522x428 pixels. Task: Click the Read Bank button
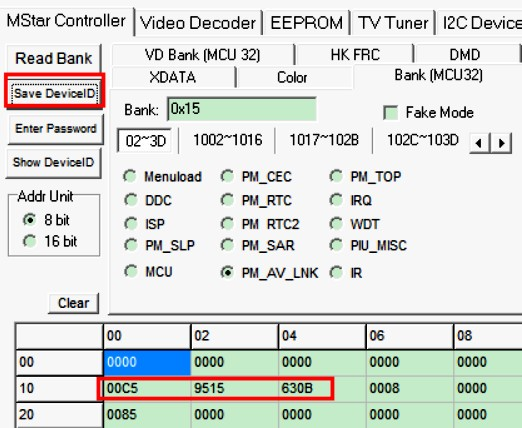[x=54, y=58]
